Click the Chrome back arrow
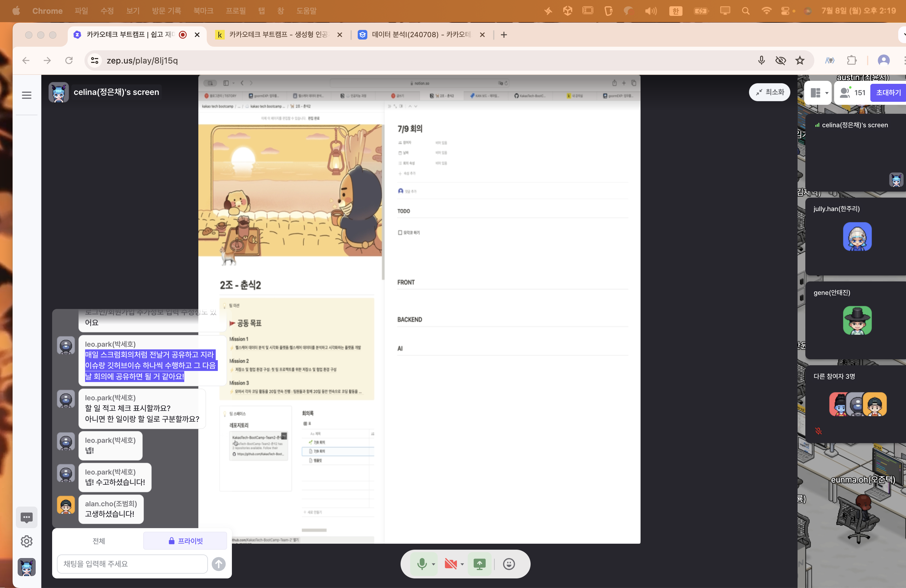This screenshot has width=906, height=588. click(26, 60)
